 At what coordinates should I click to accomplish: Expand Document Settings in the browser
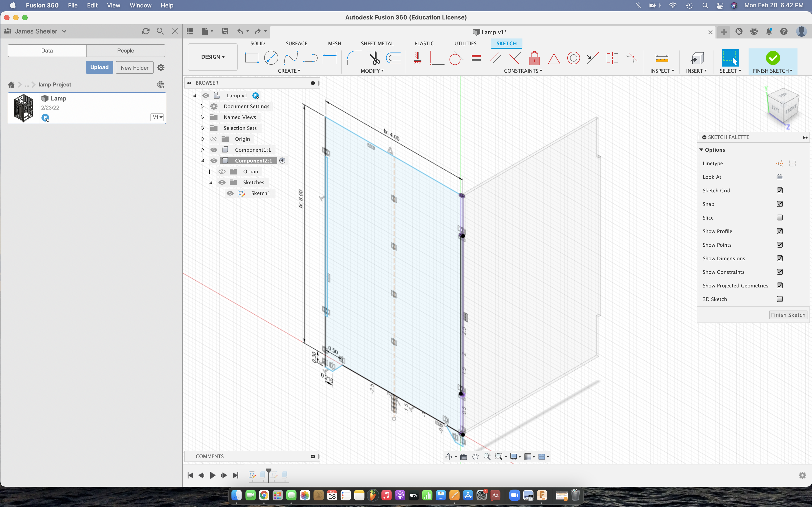(202, 106)
